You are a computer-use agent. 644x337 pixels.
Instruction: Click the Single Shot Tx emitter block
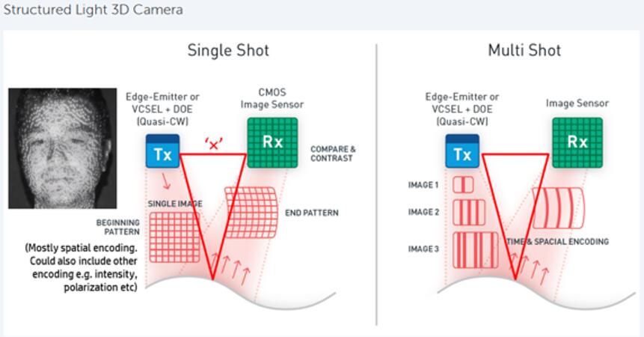162,151
